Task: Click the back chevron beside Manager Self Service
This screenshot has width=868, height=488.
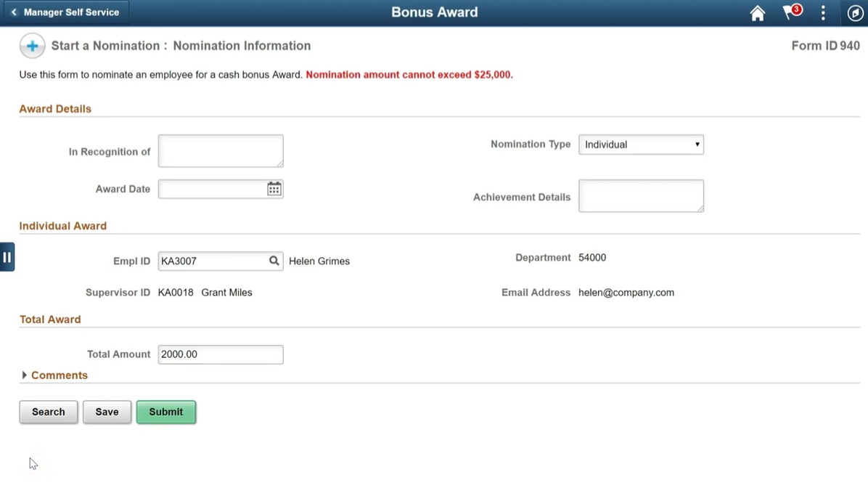Action: tap(13, 12)
